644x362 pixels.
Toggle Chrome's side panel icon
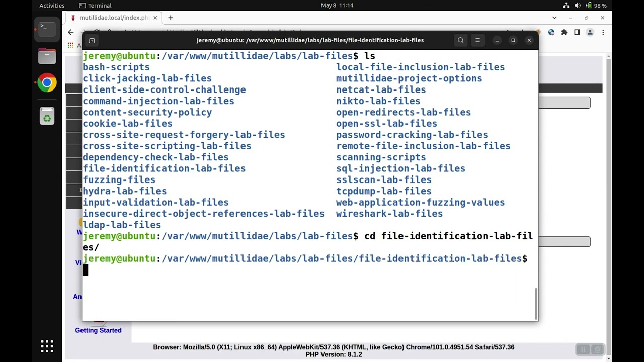tap(577, 32)
